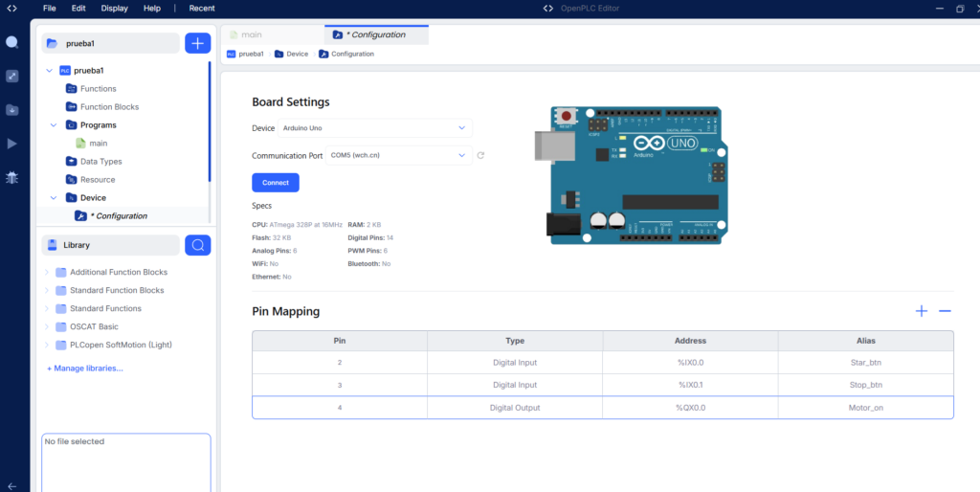Screen dimensions: 980x492
Task: Click the Alias column header
Action: [865, 342]
